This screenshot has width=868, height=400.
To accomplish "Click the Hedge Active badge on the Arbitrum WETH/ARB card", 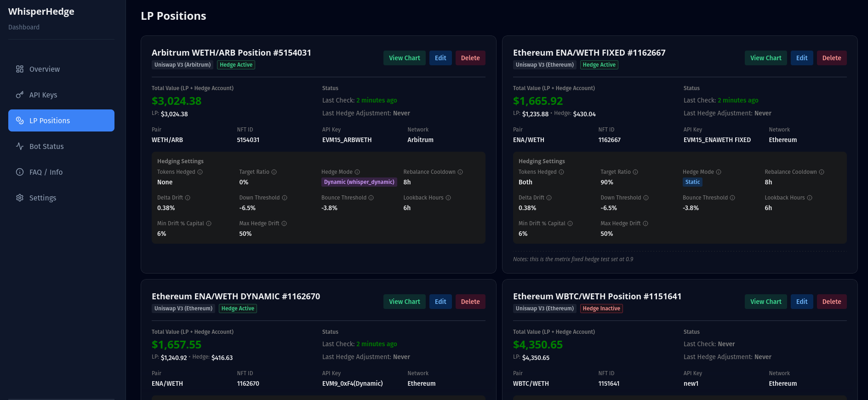I will click(236, 65).
